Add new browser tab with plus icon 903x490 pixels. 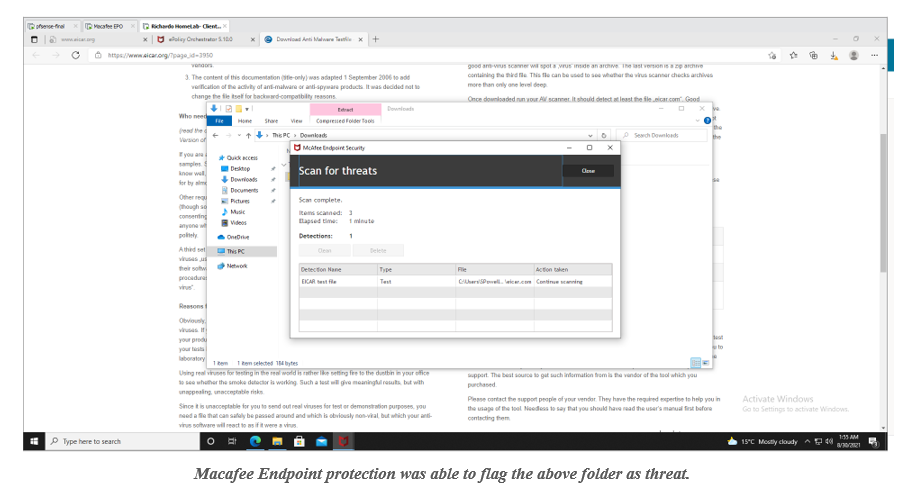pyautogui.click(x=375, y=39)
